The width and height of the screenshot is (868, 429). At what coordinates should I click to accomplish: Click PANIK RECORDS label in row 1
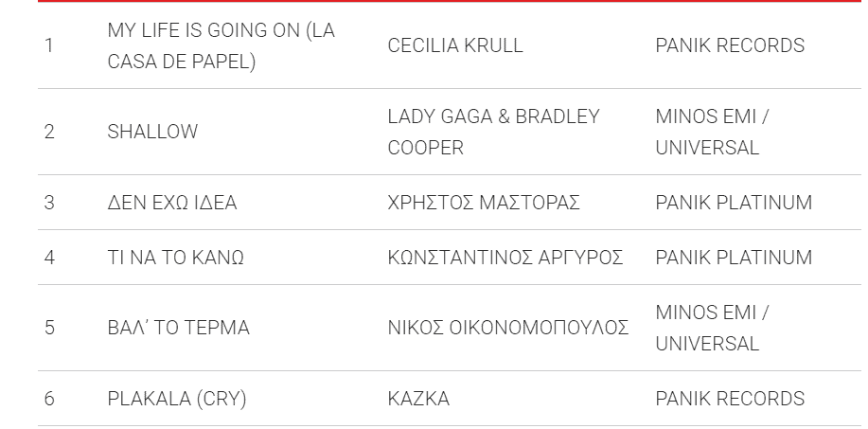point(730,45)
